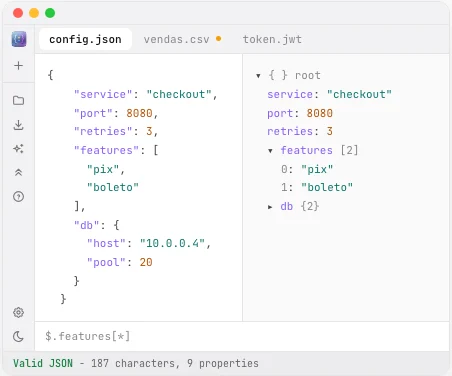Click the sparkle format/beautify icon

pos(19,149)
